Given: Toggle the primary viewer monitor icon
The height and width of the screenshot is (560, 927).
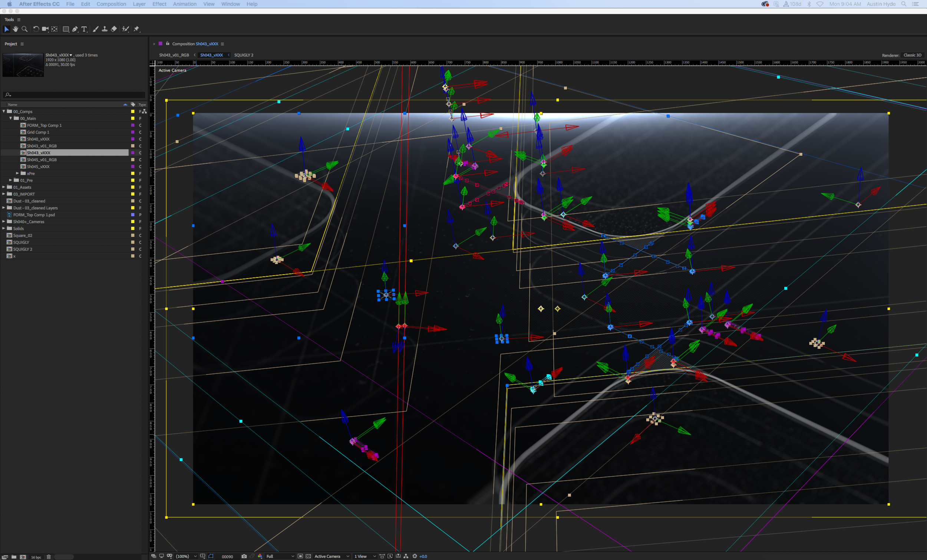Looking at the screenshot, I should pos(162,556).
